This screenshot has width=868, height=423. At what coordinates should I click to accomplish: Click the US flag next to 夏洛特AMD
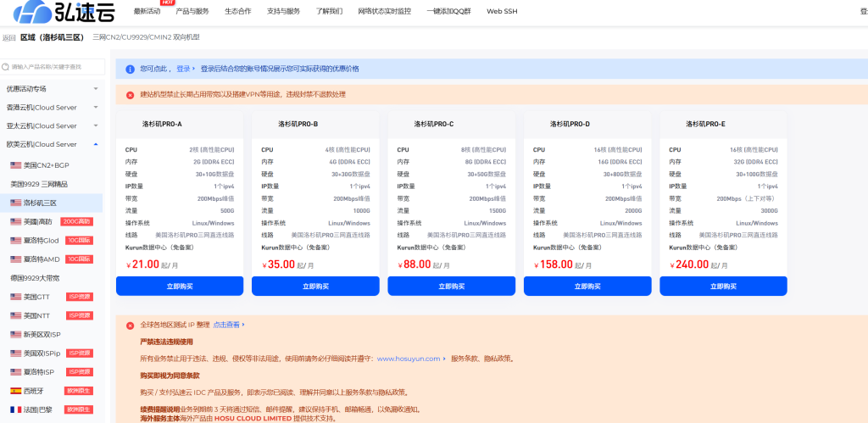click(15, 259)
